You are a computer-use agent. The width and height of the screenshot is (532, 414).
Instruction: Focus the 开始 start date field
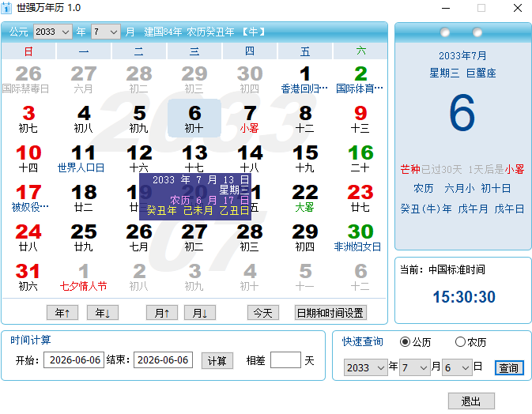coord(74,359)
